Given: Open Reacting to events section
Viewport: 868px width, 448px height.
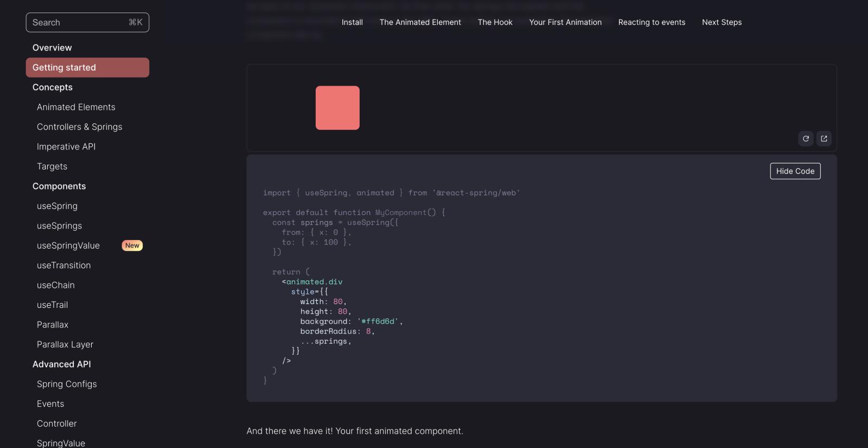Looking at the screenshot, I should (652, 22).
